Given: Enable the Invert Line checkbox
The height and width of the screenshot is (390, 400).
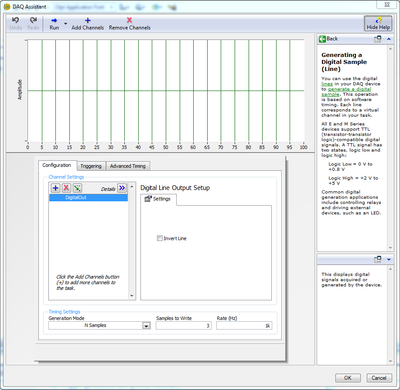Looking at the screenshot, I should point(160,238).
